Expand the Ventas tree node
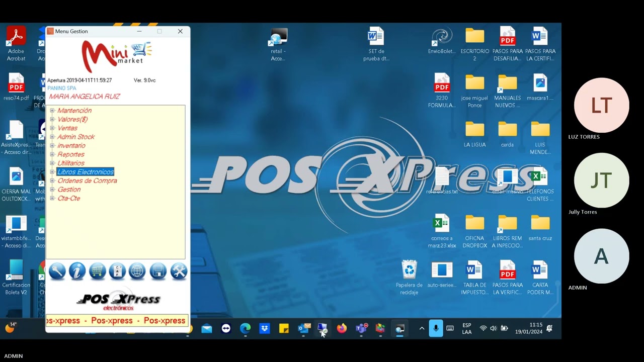644x362 pixels. point(52,128)
